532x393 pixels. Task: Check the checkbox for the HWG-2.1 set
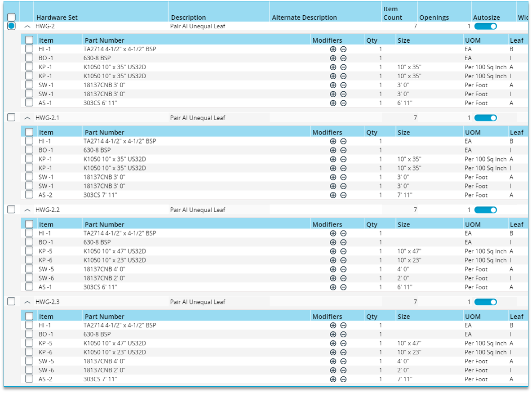[x=11, y=117]
